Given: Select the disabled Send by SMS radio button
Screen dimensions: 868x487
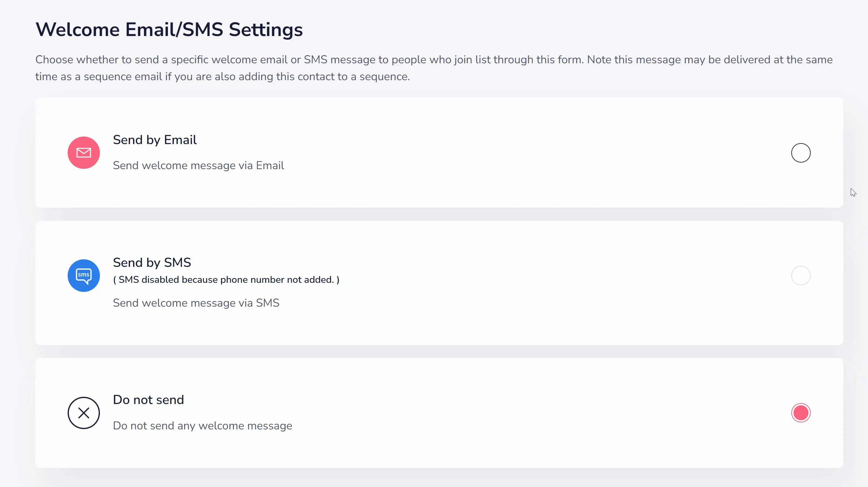Looking at the screenshot, I should pos(801,276).
